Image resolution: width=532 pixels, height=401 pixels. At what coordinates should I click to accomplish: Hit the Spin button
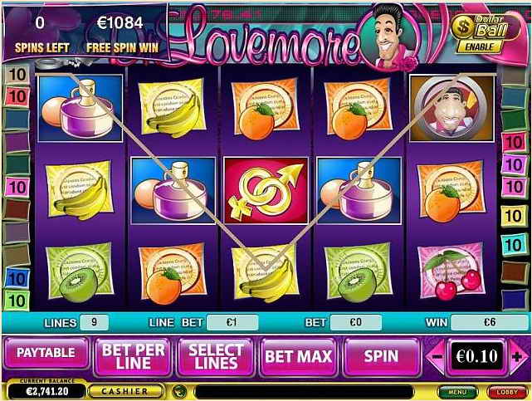pyautogui.click(x=381, y=357)
